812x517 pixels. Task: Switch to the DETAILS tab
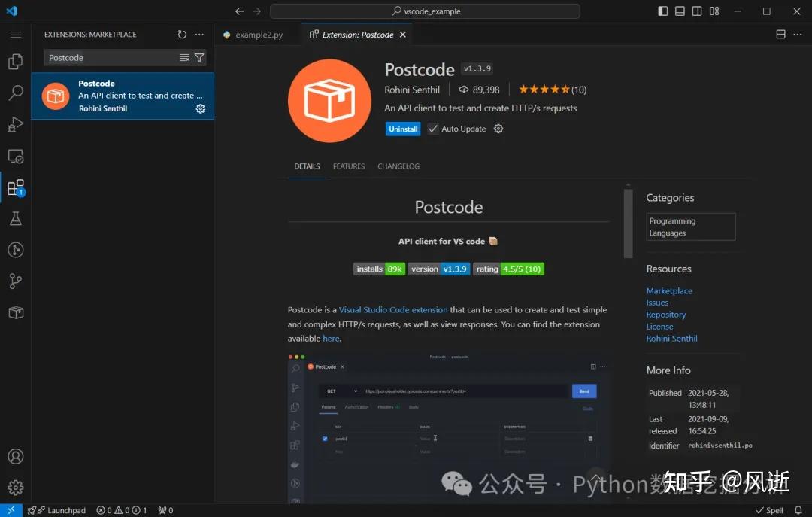(x=307, y=166)
